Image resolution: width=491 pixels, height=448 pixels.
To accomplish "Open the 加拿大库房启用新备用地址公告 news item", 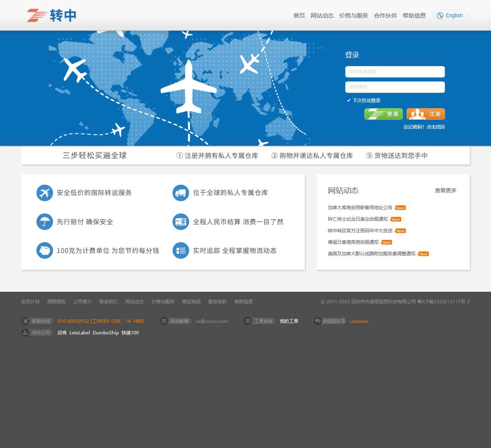I will tap(360, 208).
